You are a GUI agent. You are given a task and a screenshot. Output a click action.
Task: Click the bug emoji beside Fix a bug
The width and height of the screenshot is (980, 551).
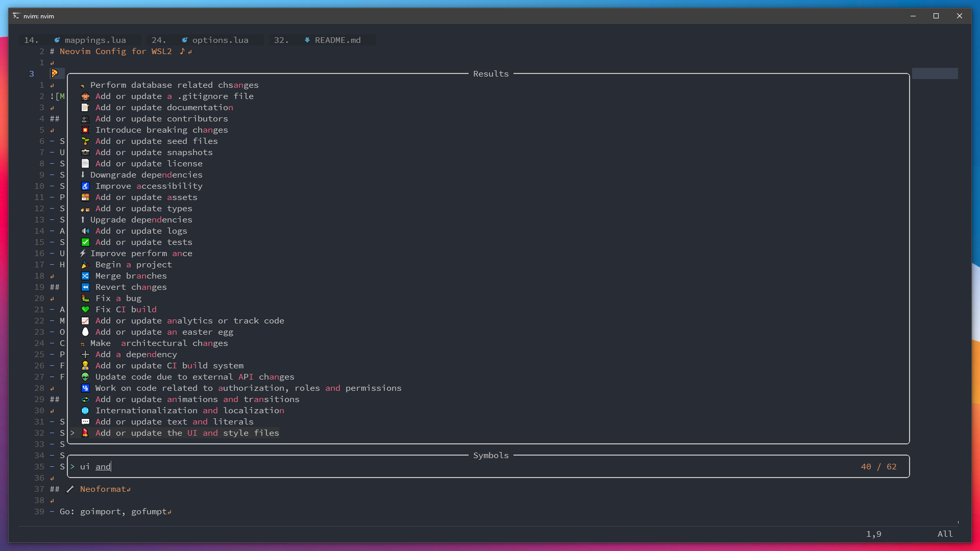85,298
